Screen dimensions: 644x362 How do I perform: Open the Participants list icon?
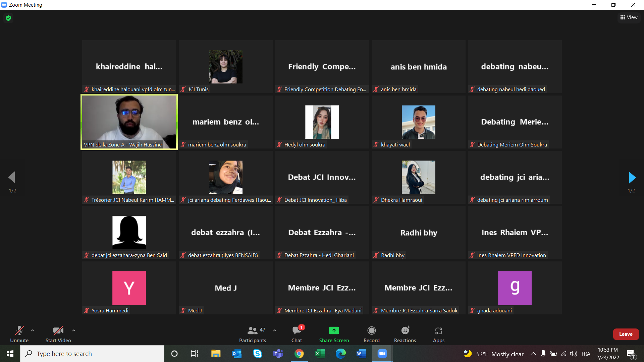(252, 331)
